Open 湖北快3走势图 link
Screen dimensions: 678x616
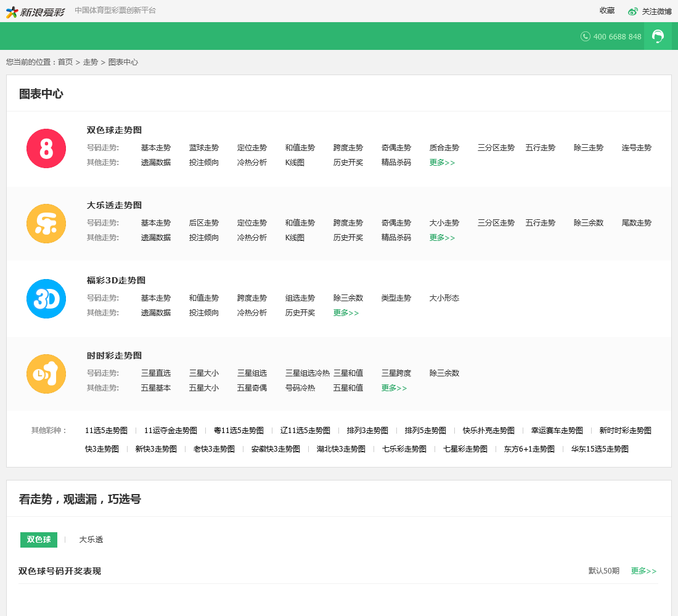341,449
